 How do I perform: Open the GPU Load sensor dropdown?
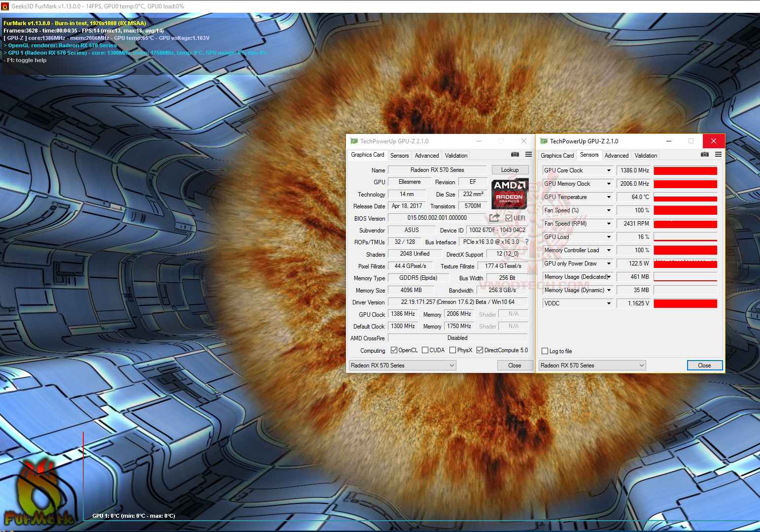(x=609, y=237)
